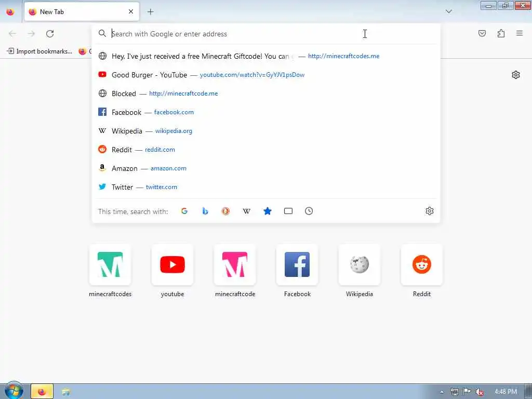Viewport: 532px width, 399px height.
Task: Click the network tray icon
Action: [455, 392]
